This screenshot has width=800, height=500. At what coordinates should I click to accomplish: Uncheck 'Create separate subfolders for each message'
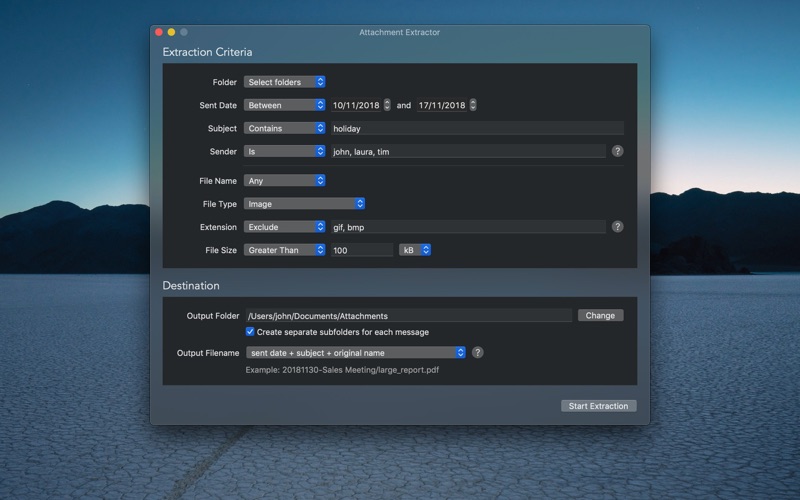click(x=250, y=332)
